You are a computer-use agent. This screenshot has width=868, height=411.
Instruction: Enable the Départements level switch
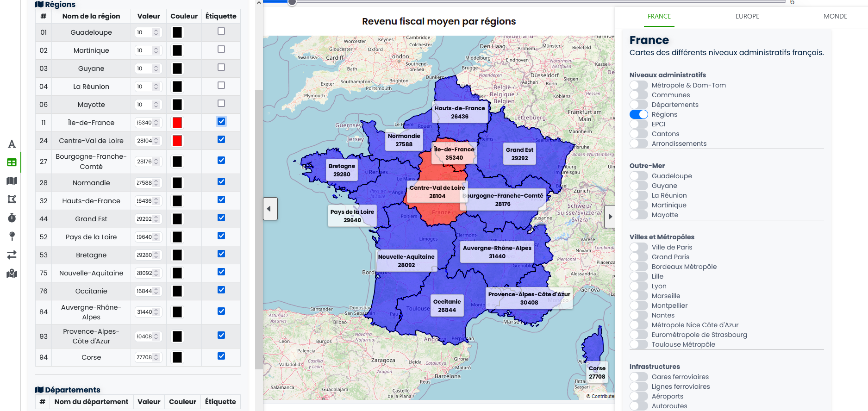(x=639, y=105)
